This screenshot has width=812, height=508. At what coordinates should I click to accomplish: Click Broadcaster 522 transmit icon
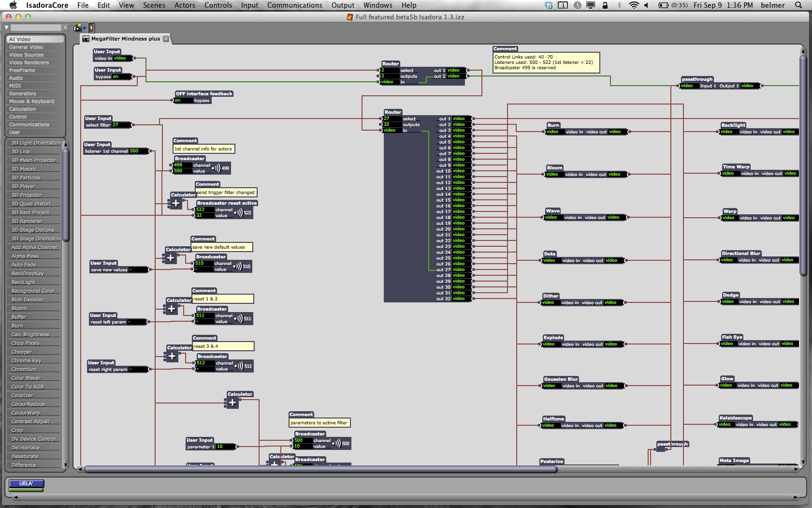[x=238, y=212]
